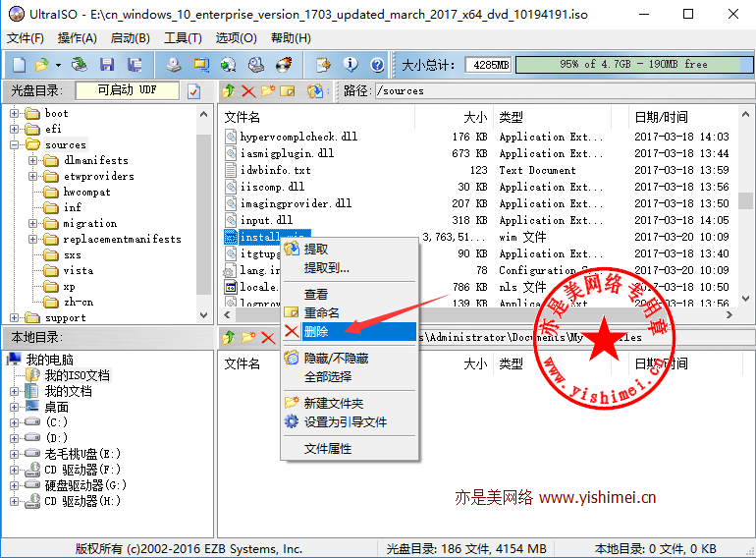Click the Mount to virtual drive icon
Image resolution: width=756 pixels, height=558 pixels.
click(x=256, y=64)
